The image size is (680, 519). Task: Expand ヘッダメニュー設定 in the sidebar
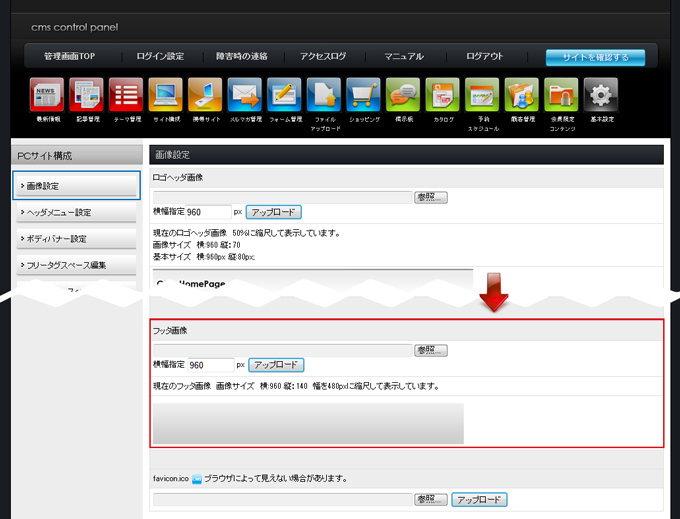point(76,212)
